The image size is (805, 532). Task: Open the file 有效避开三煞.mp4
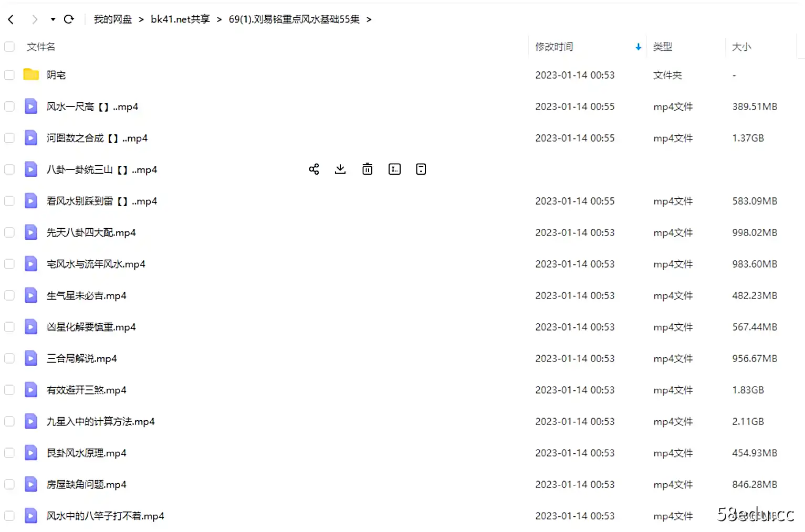(86, 390)
